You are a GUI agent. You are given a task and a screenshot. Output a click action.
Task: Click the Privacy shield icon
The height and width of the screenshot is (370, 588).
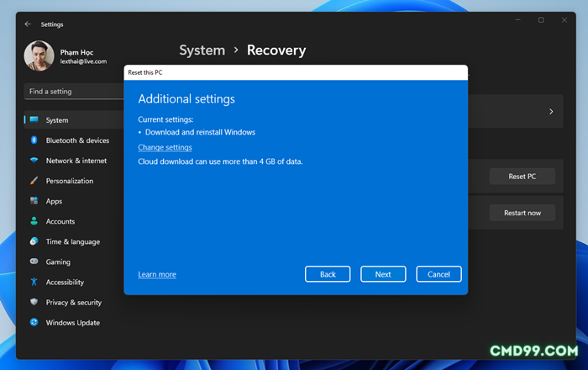pyautogui.click(x=34, y=302)
